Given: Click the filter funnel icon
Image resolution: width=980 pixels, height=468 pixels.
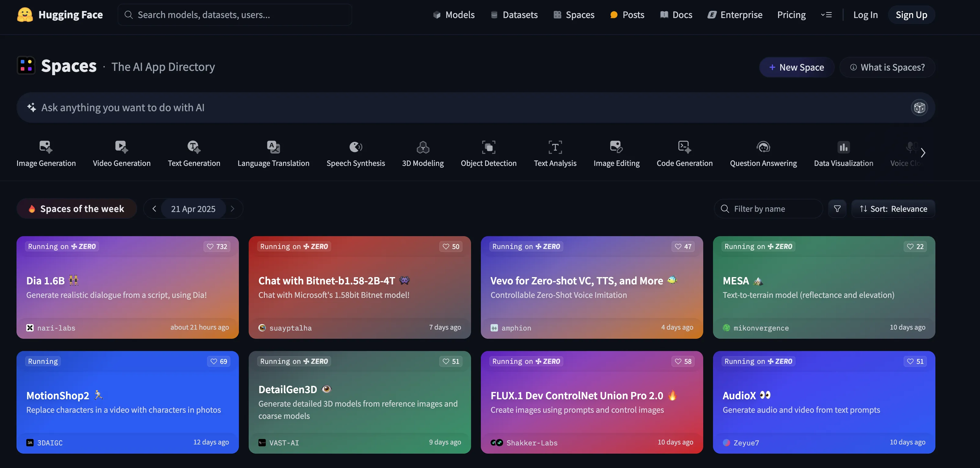Looking at the screenshot, I should (x=837, y=209).
